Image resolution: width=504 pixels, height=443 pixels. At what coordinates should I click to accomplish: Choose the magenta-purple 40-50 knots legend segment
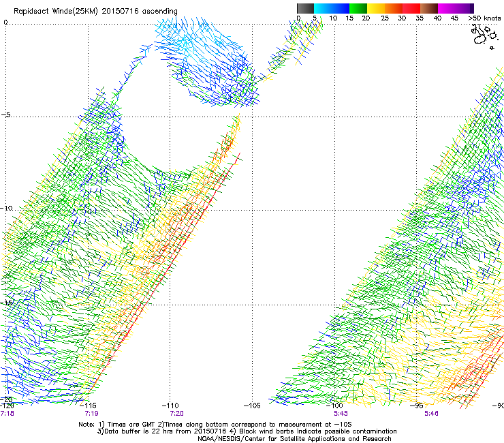(456, 8)
